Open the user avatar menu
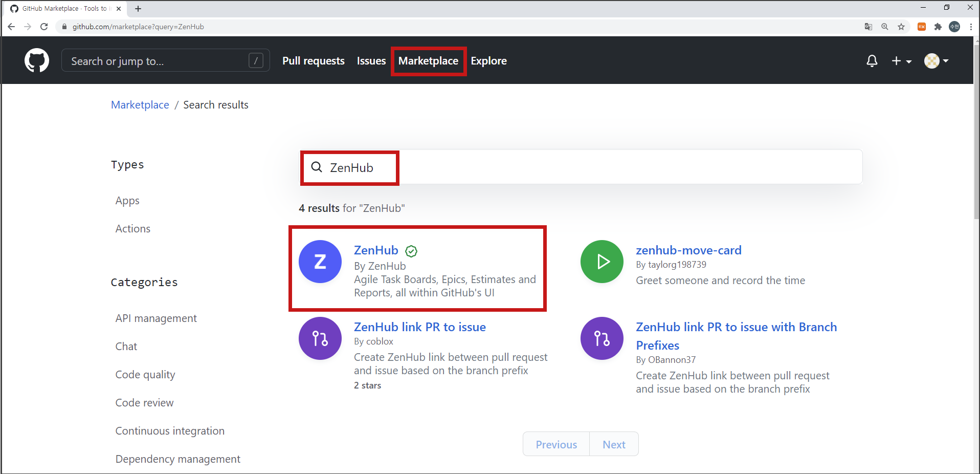The height and width of the screenshot is (474, 980). (x=936, y=61)
